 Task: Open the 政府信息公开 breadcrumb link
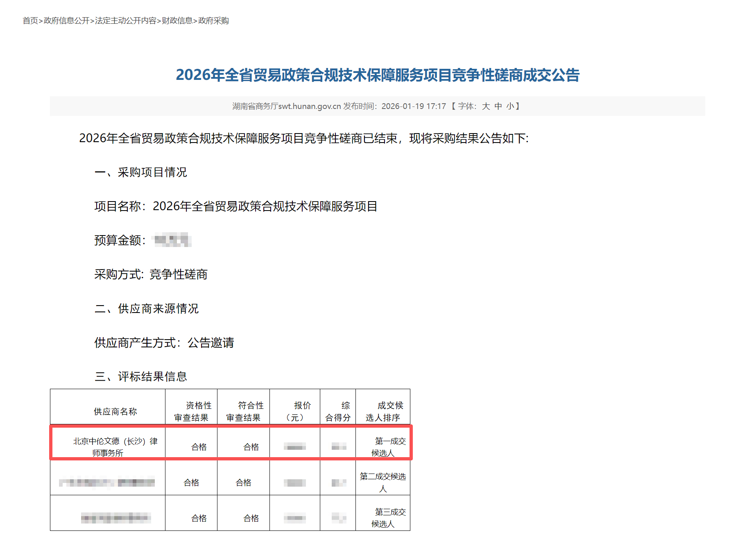tap(66, 20)
